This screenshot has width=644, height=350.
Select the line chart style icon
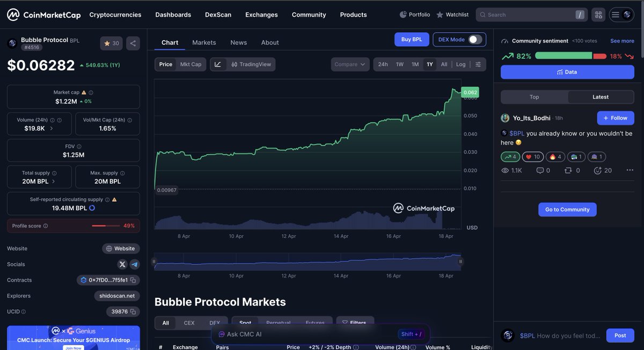click(217, 64)
